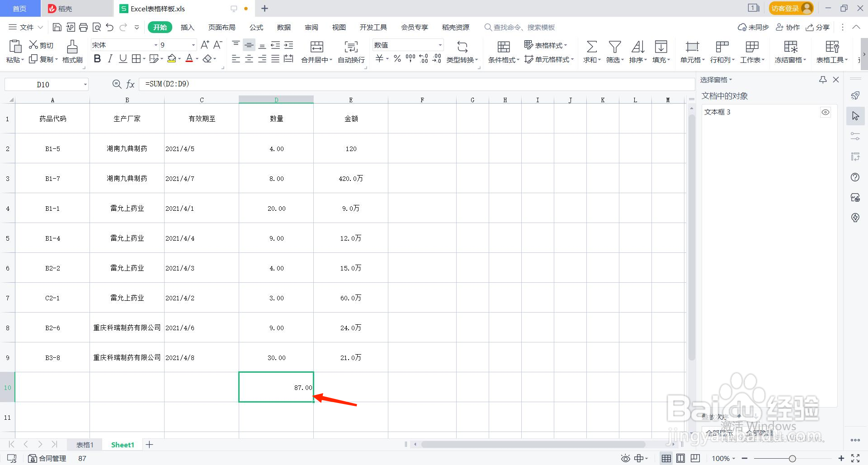This screenshot has width=868, height=465.
Task: Select top vertical alignment
Action: coord(236,45)
